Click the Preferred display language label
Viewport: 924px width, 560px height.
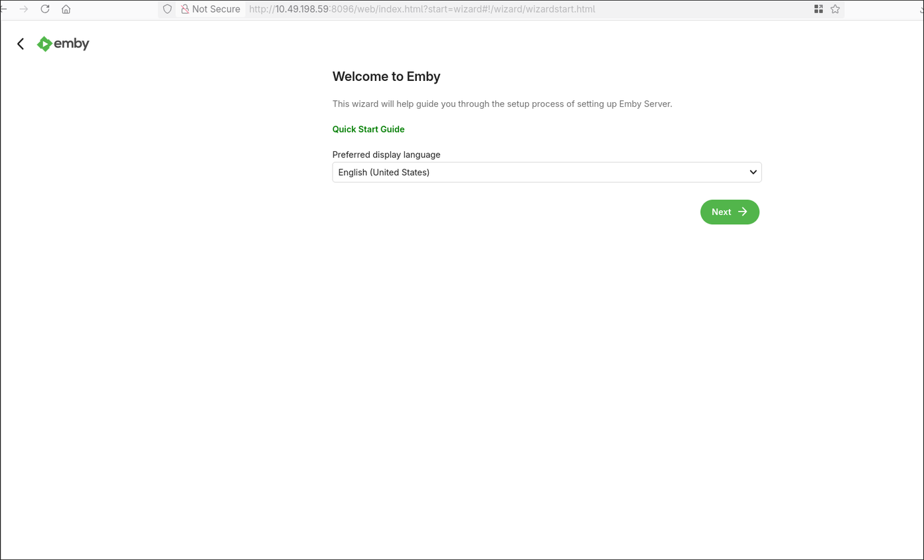click(386, 155)
